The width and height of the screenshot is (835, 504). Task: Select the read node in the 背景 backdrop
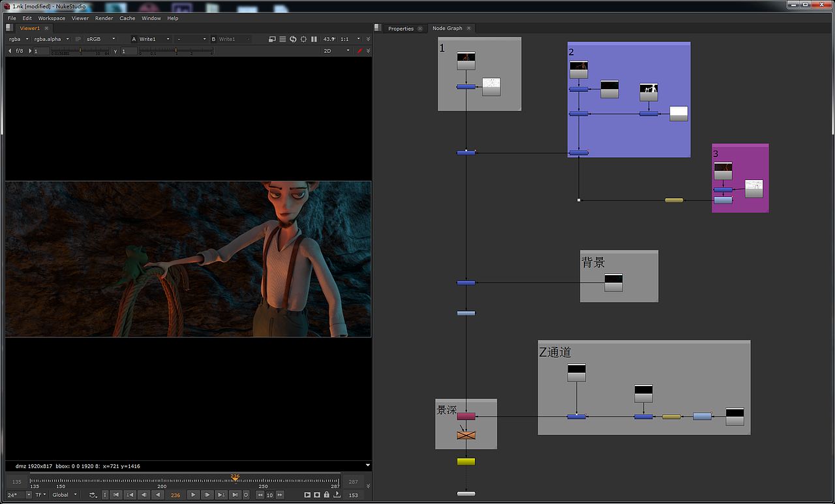(x=613, y=282)
